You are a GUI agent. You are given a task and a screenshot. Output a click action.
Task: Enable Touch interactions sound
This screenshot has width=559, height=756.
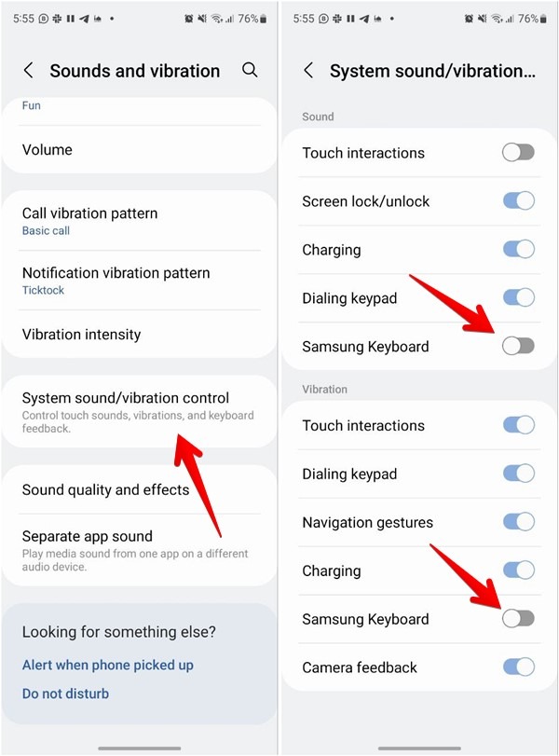tap(518, 153)
